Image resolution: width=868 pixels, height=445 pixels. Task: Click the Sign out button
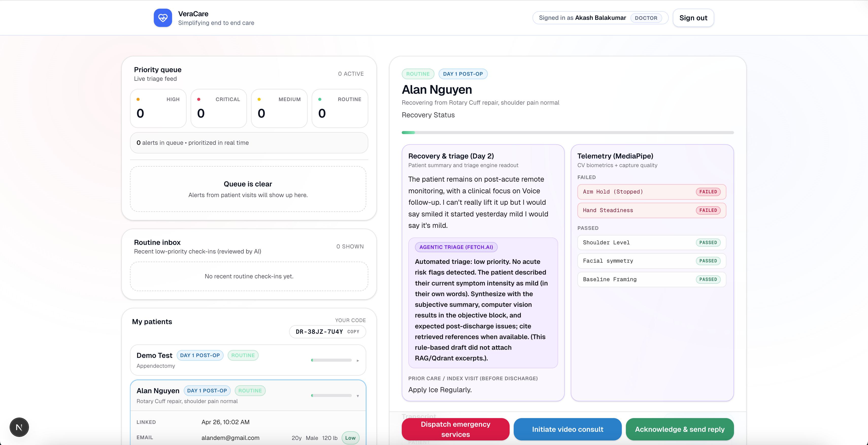pyautogui.click(x=693, y=18)
